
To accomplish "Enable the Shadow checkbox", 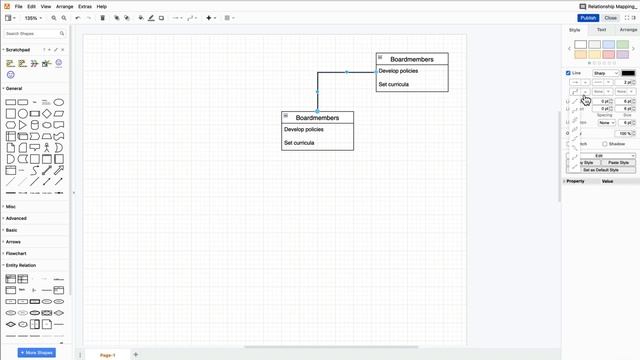I will coord(604,144).
